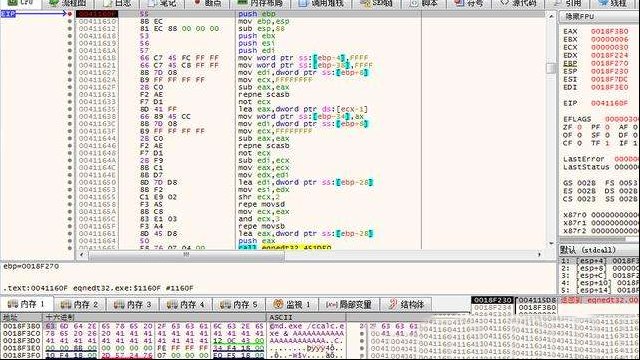The height and width of the screenshot is (360, 640).
Task: Open the 日志 log tab
Action: pyautogui.click(x=117, y=3)
